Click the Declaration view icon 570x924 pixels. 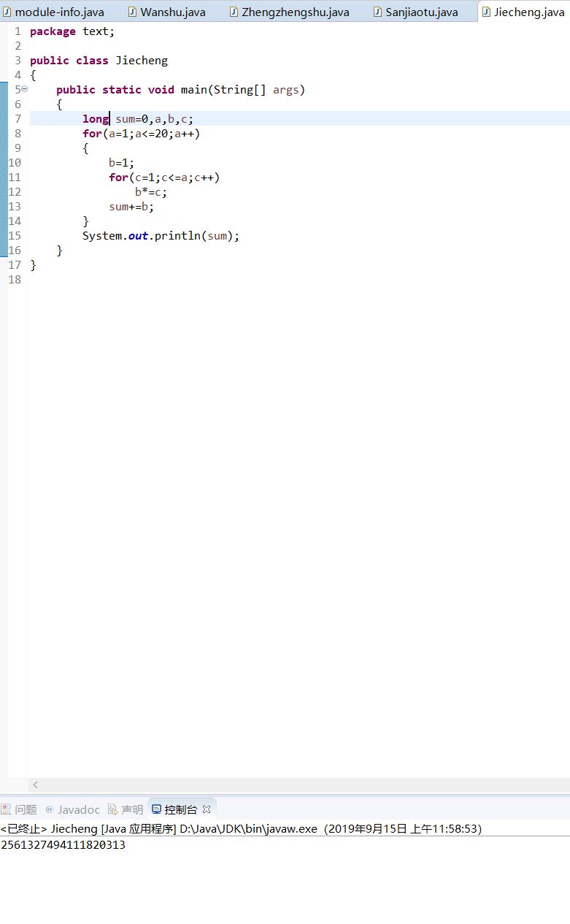click(113, 809)
